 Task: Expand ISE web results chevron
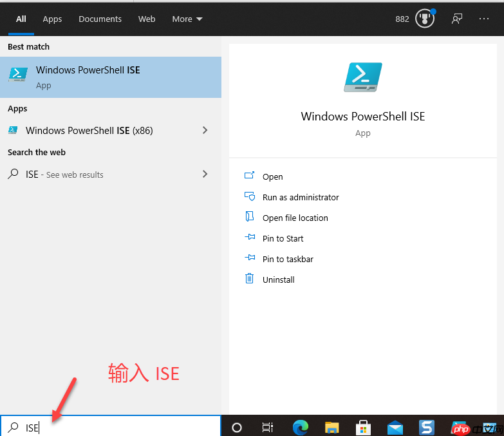[205, 174]
